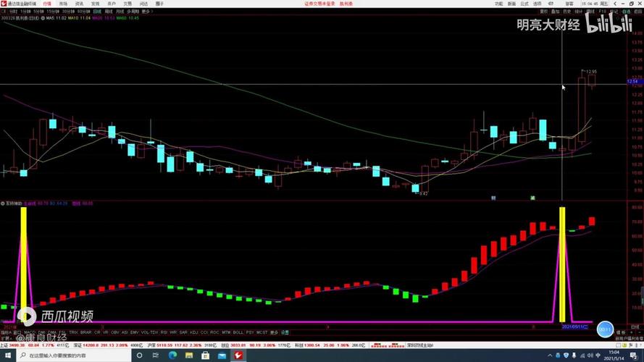Click the blue round timer icon
Image resolution: width=644 pixels, height=362 pixels.
604,329
